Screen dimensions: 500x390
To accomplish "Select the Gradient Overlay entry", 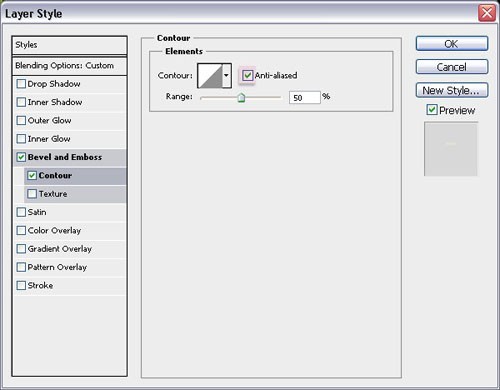I will coord(70,249).
